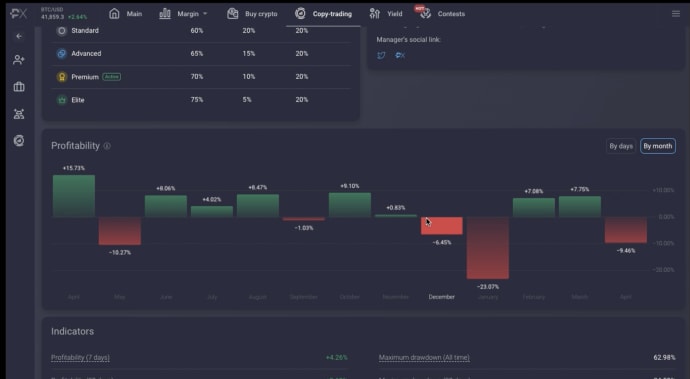The height and width of the screenshot is (379, 690).
Task: Click the Buy crypto wallet icon
Action: (x=232, y=14)
